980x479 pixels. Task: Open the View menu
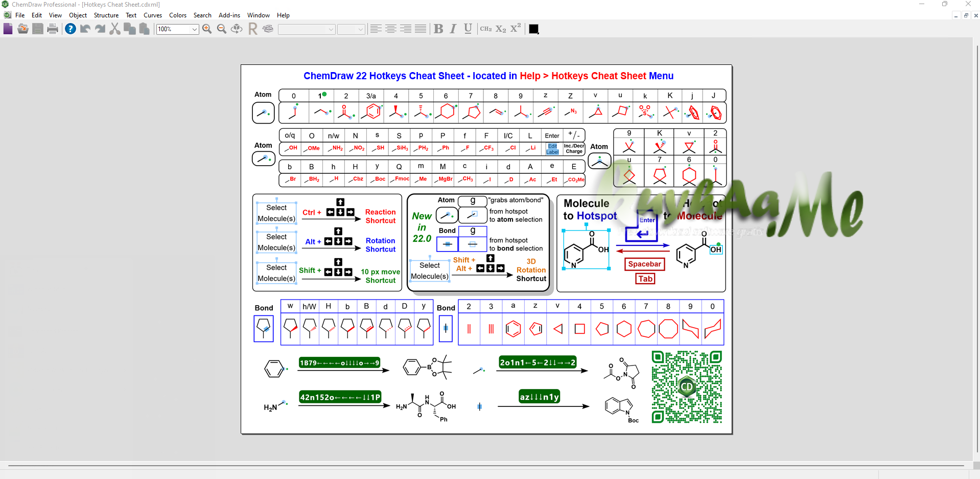point(55,15)
